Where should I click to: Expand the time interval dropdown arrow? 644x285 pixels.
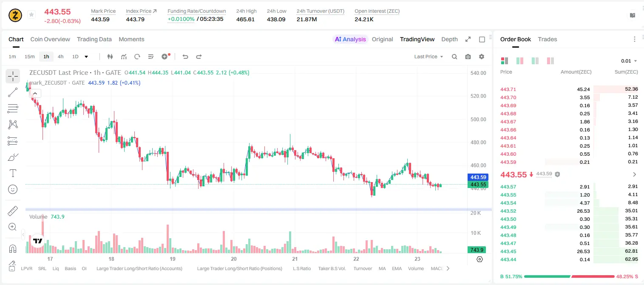pyautogui.click(x=86, y=57)
